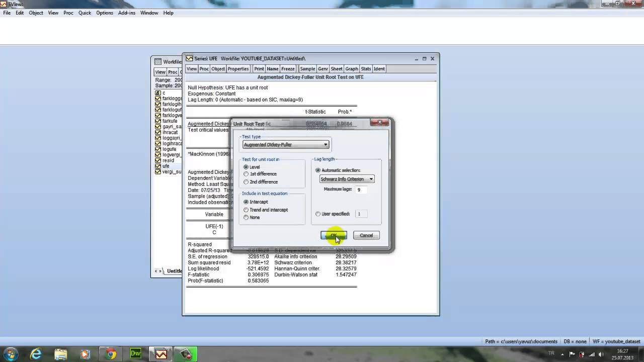
Task: Open Dreamweaver from the taskbar
Action: pos(136,354)
